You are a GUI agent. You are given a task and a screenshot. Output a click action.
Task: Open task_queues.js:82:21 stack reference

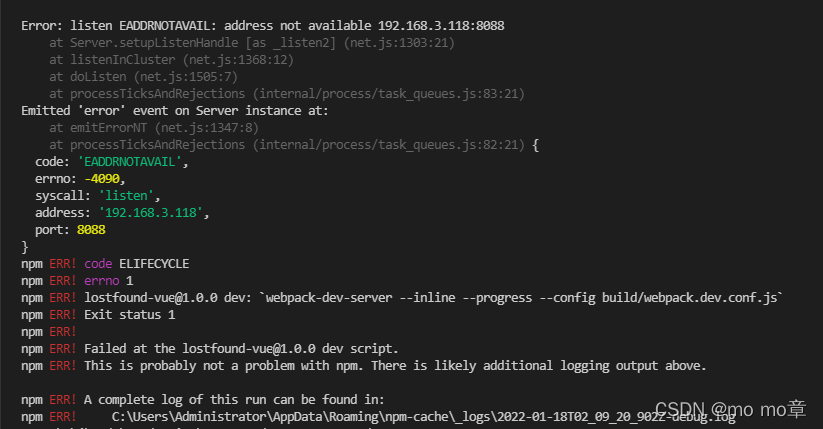tap(389, 144)
